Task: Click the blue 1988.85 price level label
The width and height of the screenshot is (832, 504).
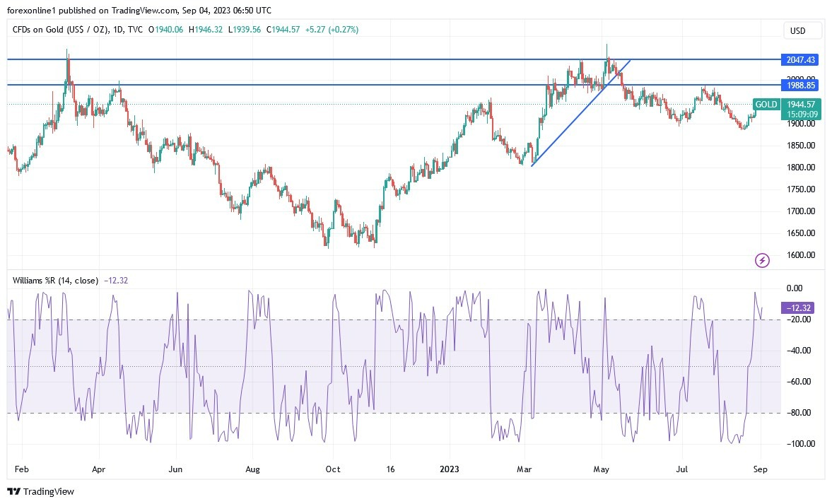Action: [799, 86]
